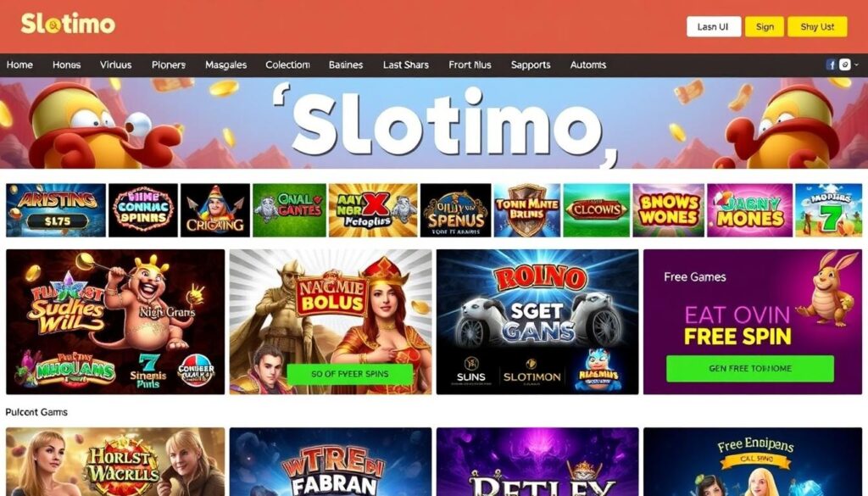The height and width of the screenshot is (496, 868).
Task: Click the green So Of Fveer Spins button
Action: point(350,374)
